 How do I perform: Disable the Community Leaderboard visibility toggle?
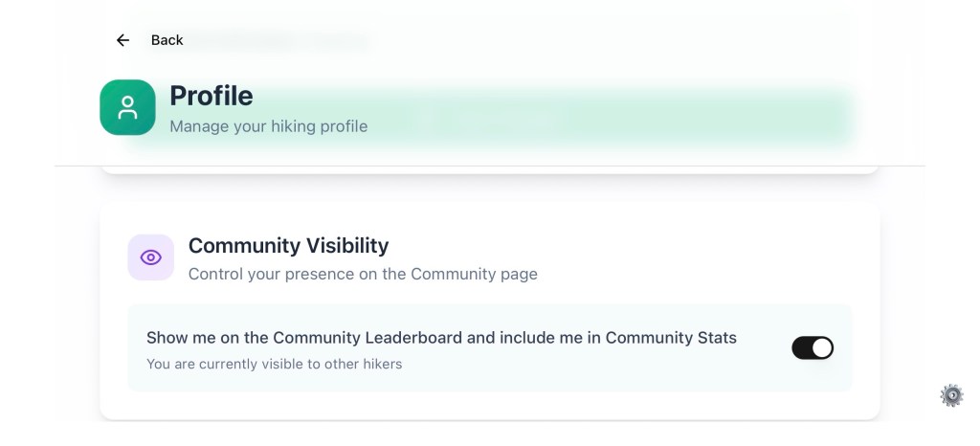coord(813,347)
